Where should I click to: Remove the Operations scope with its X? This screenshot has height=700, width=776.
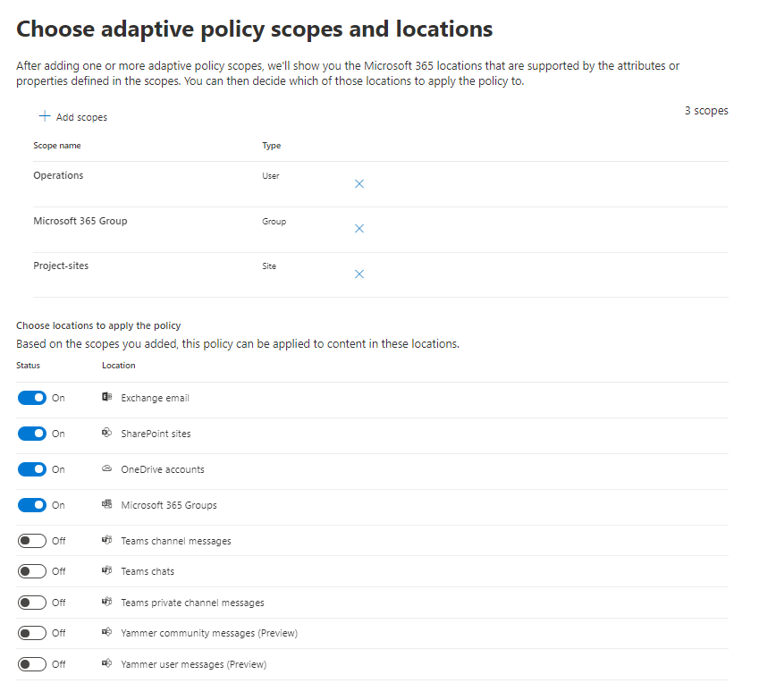coord(359,184)
